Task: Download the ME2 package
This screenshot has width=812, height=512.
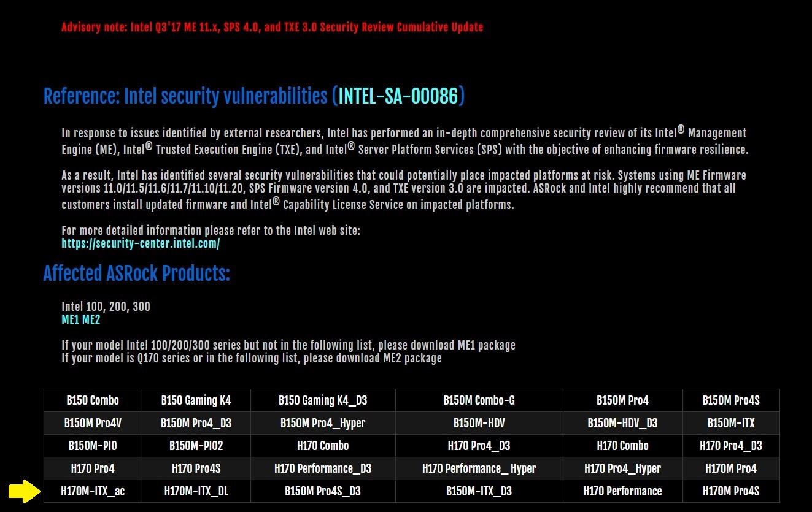Action: 91,319
